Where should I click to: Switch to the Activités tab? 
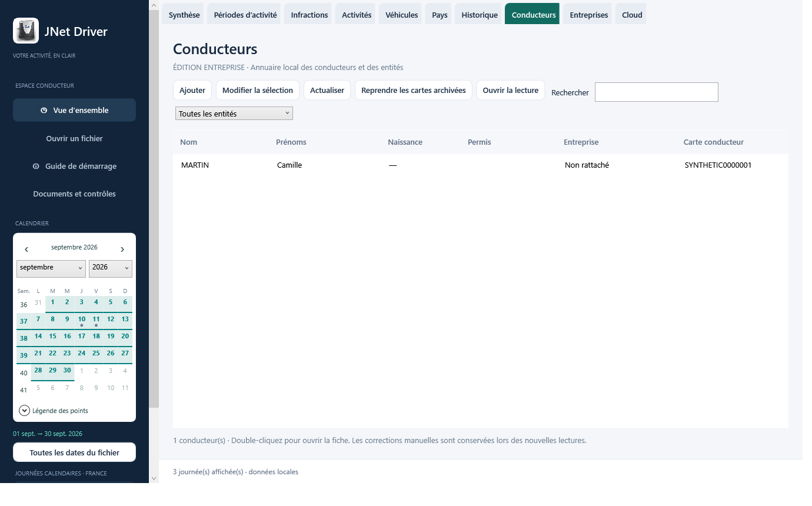[357, 15]
